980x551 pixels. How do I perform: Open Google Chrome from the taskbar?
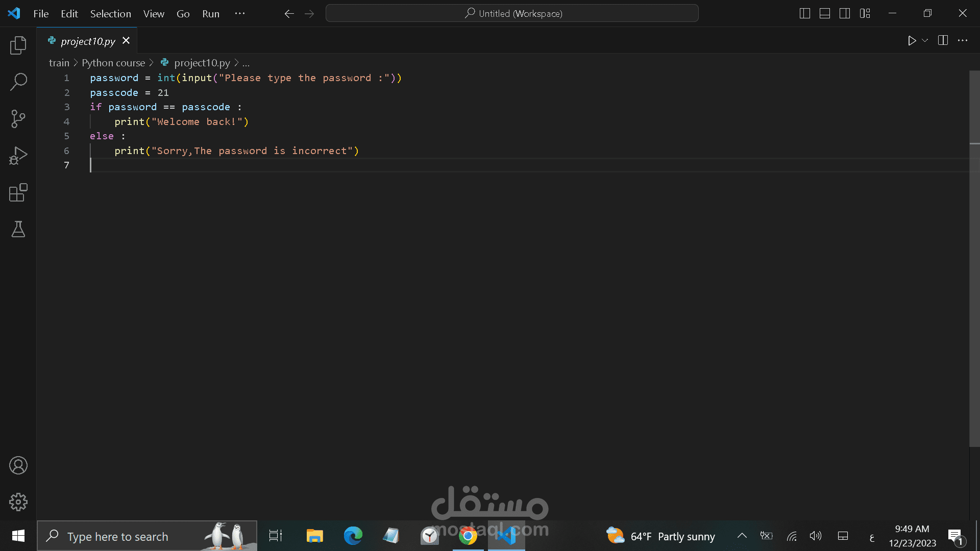click(468, 536)
